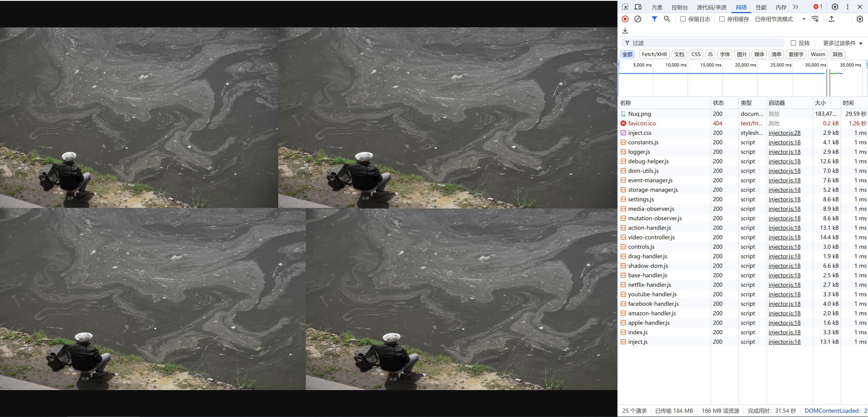Select the 套接字 filter chip
Image resolution: width=868 pixels, height=417 pixels.
coord(796,54)
